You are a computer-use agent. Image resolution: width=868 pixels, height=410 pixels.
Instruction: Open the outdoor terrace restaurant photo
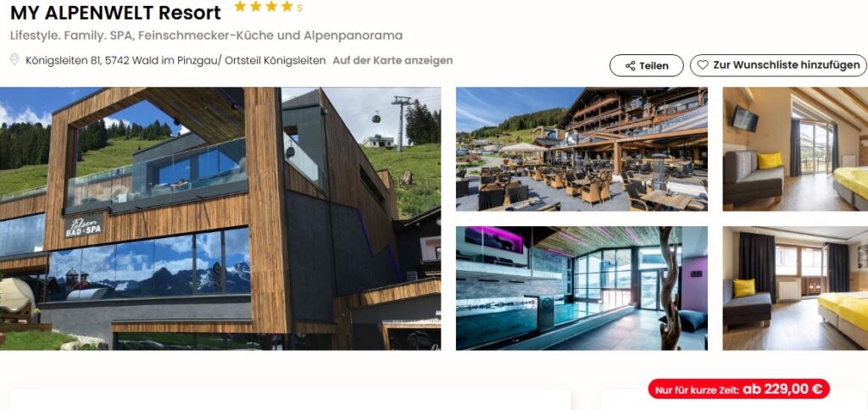click(581, 149)
